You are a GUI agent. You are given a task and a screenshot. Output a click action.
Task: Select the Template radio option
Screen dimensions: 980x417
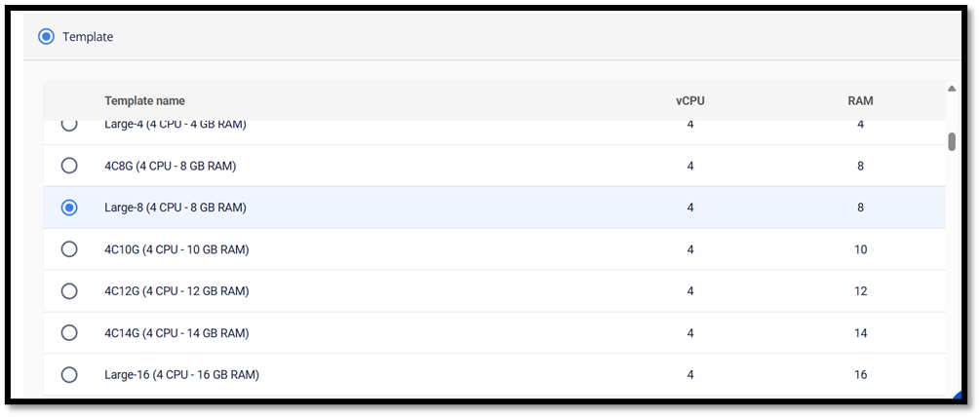pos(46,37)
